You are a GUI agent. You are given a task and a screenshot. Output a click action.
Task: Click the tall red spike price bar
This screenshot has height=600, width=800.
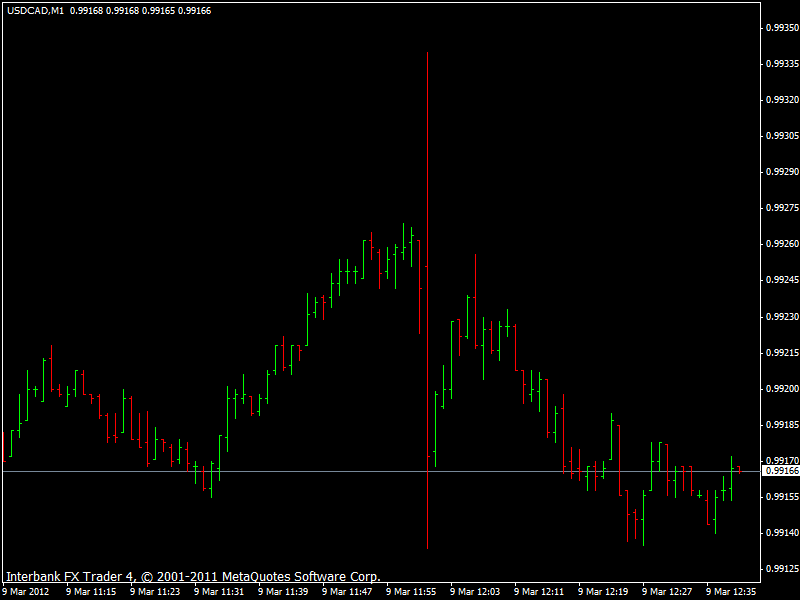428,301
